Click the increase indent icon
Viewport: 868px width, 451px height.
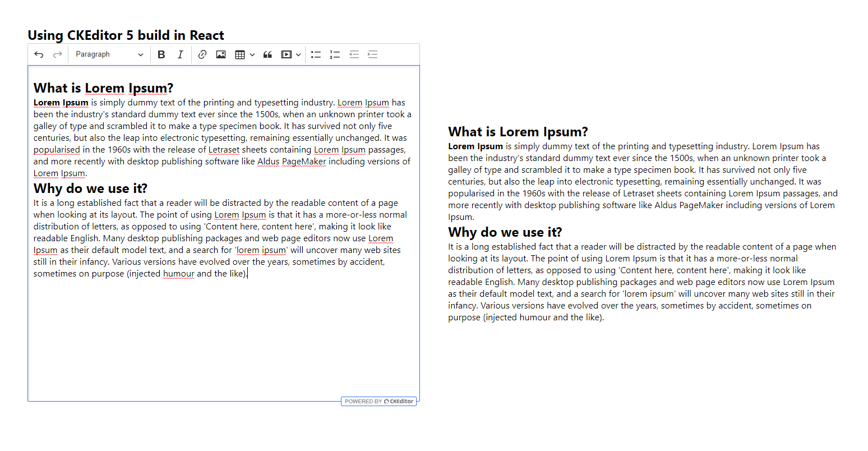(x=372, y=54)
